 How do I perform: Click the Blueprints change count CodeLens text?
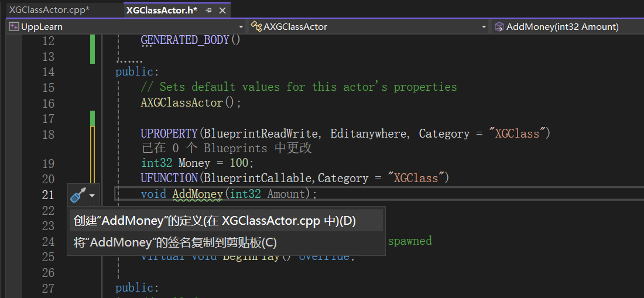[x=227, y=148]
